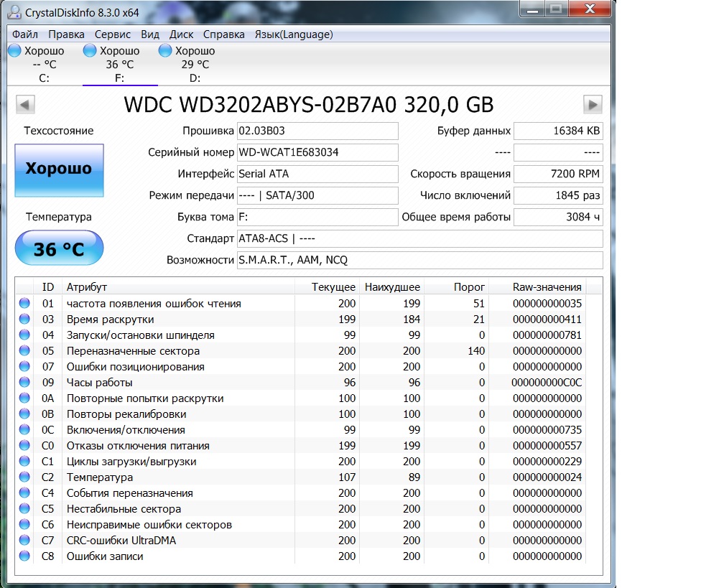Click status orb for attribute 0A row
724x588 pixels.
(x=24, y=398)
